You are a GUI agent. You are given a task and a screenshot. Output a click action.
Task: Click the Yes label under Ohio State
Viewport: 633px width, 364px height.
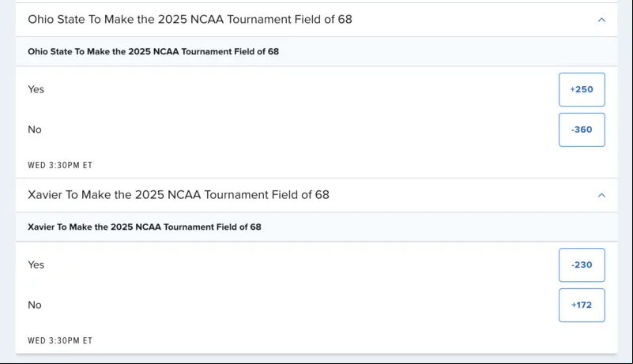coord(36,89)
